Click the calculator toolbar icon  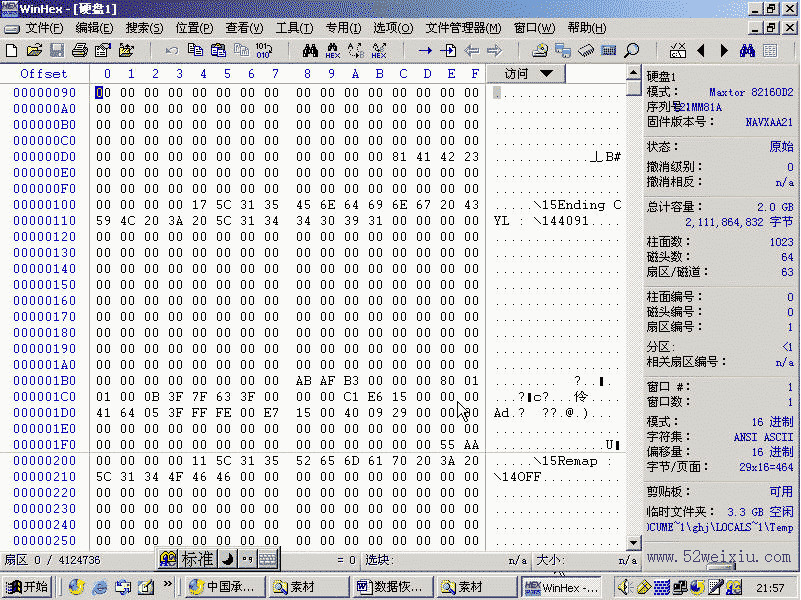(609, 50)
